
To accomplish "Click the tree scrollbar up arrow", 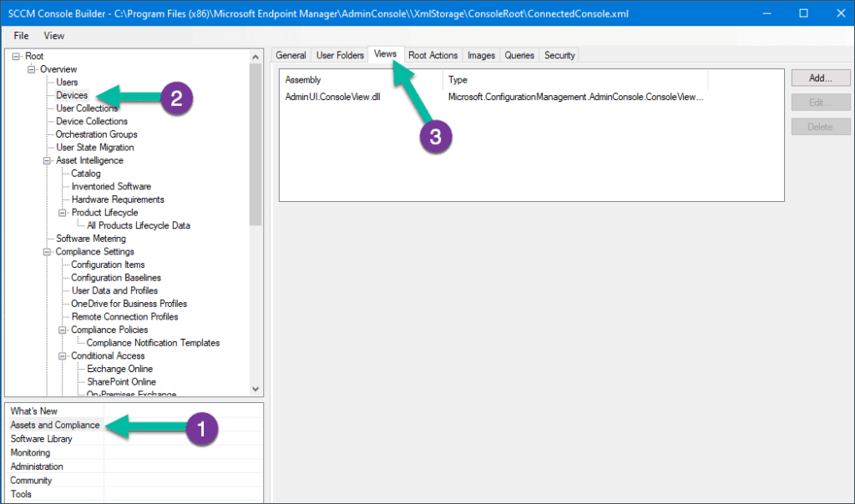I will point(255,57).
